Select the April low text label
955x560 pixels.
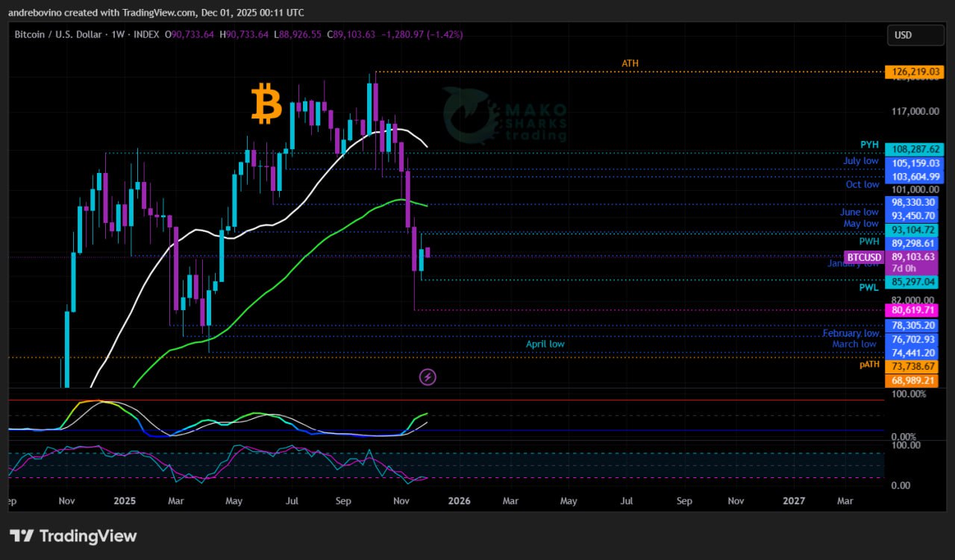(545, 344)
